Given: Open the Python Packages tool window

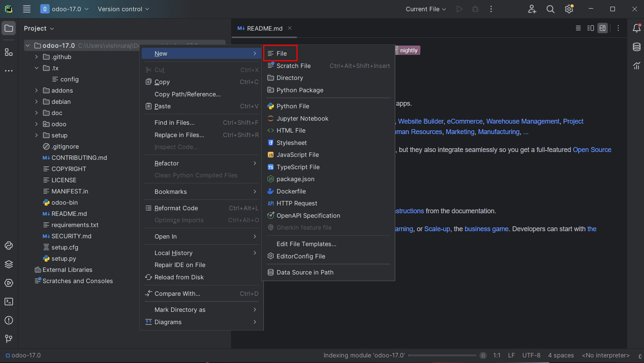Looking at the screenshot, I should tap(9, 264).
